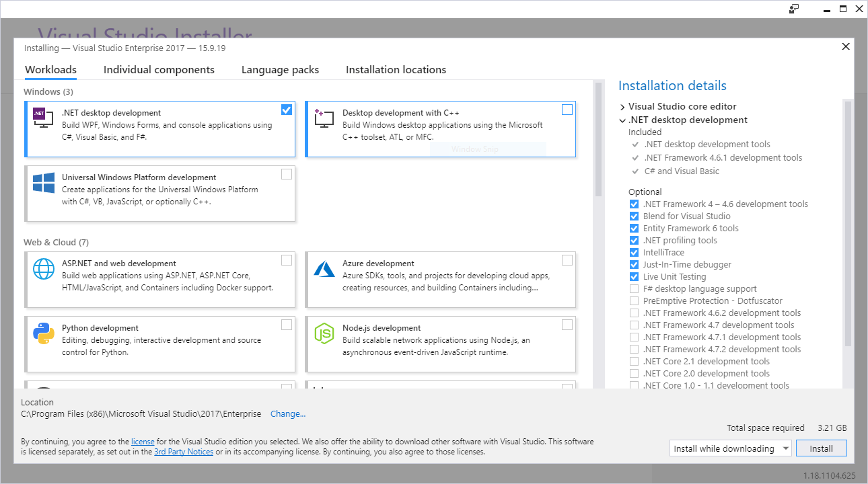This screenshot has width=868, height=484.
Task: Switch to the Workloads tab
Action: click(50, 70)
